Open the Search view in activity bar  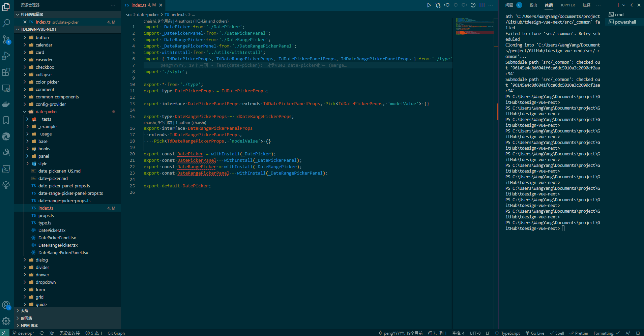tap(6, 23)
